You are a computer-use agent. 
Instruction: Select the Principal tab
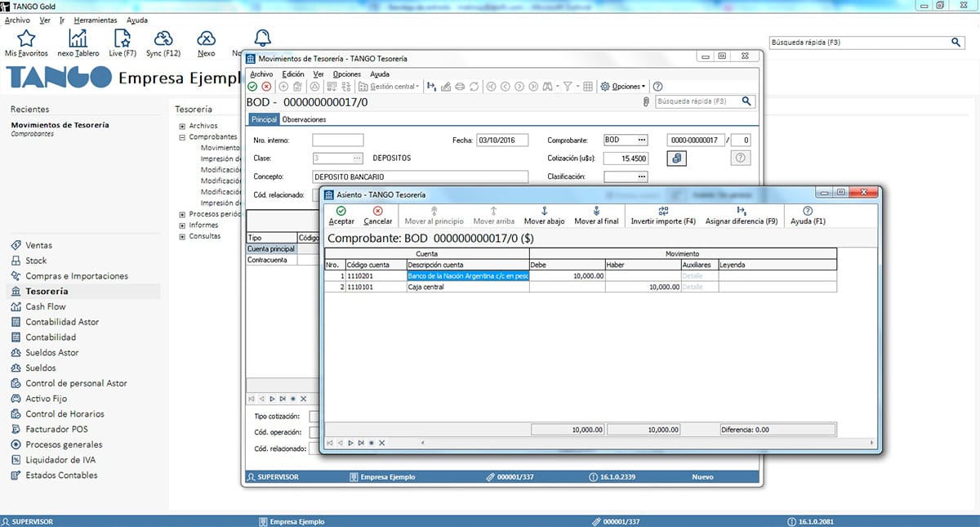[264, 119]
